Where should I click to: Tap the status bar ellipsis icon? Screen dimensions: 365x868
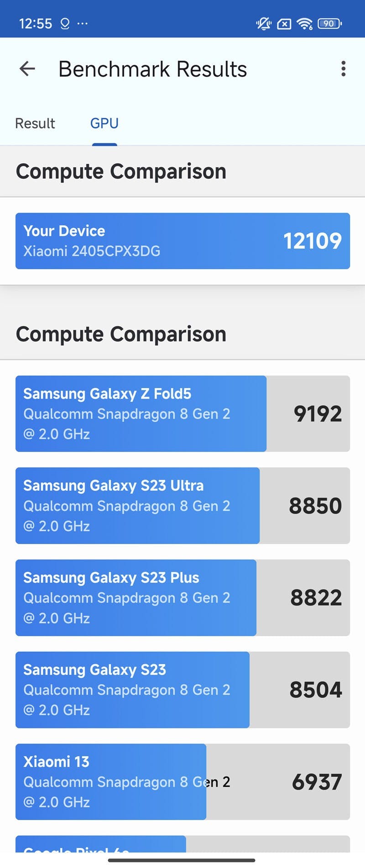(83, 23)
